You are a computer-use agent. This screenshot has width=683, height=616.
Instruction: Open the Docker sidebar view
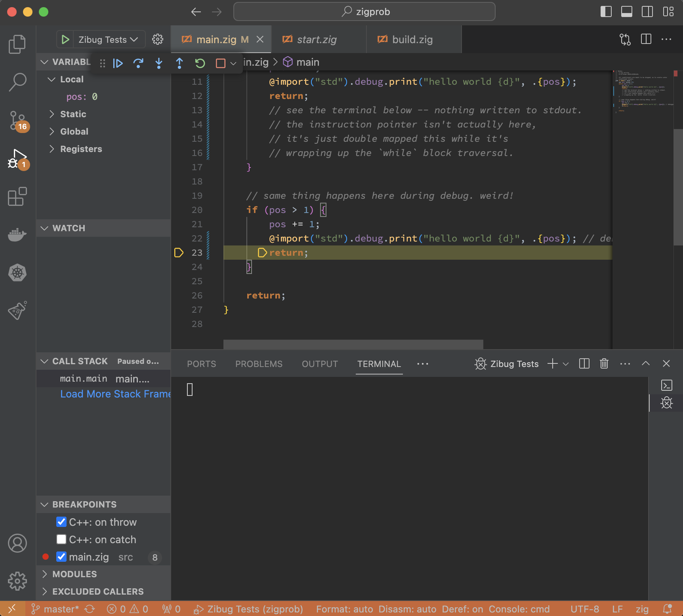pos(17,235)
